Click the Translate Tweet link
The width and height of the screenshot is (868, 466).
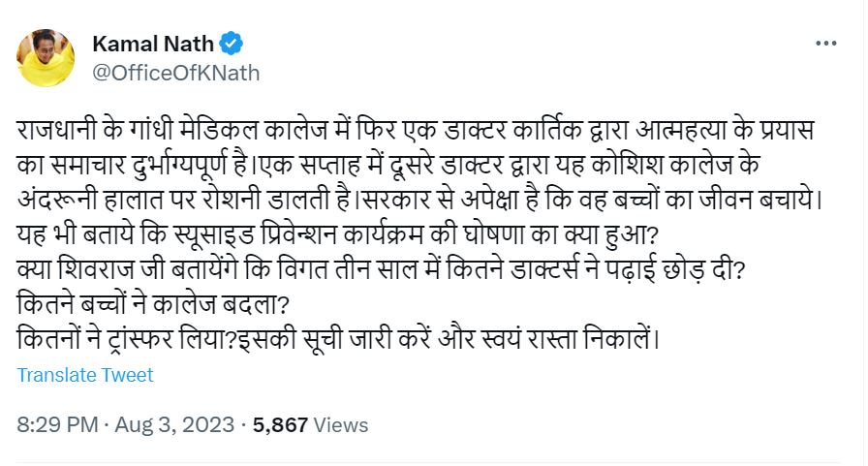point(85,375)
